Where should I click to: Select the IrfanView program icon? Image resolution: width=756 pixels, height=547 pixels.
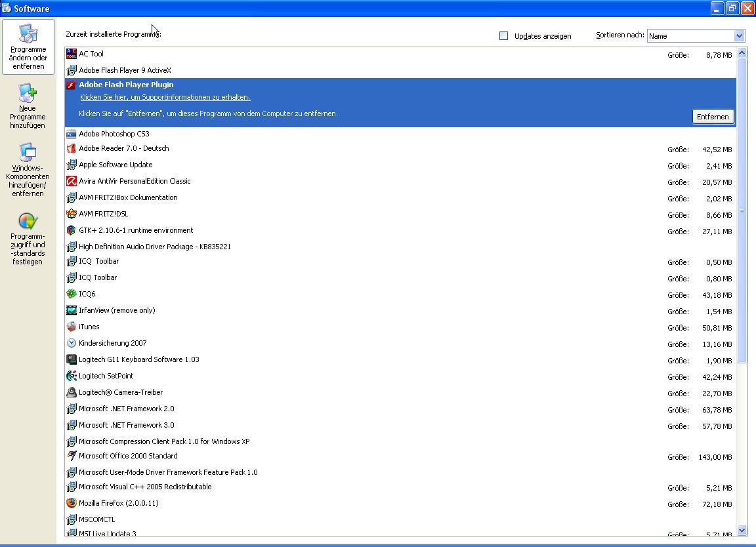point(72,310)
